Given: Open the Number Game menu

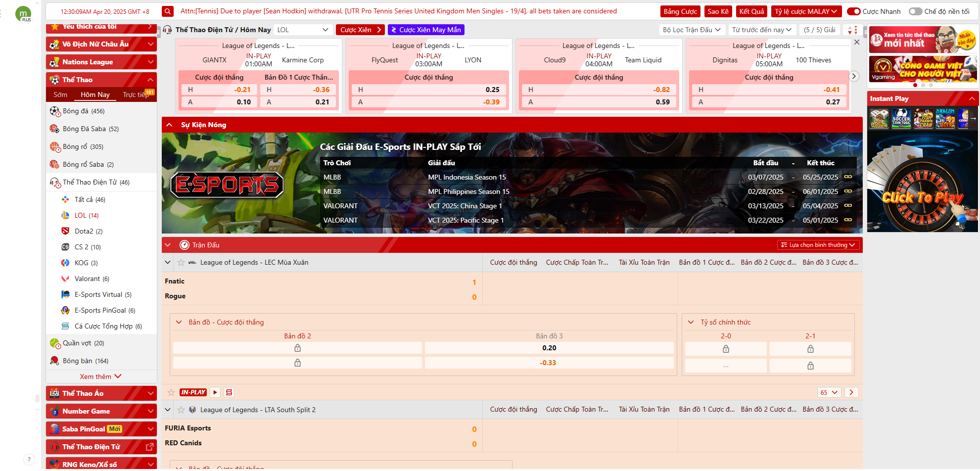Looking at the screenshot, I should [x=101, y=411].
